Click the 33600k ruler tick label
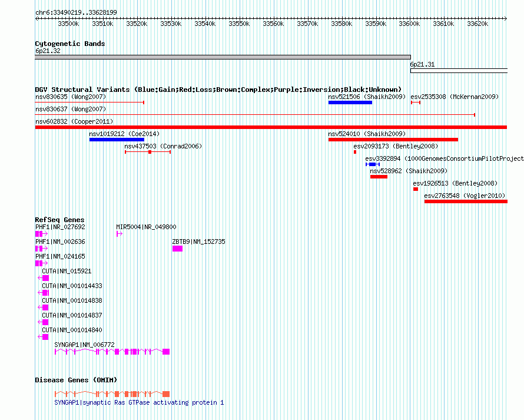The width and height of the screenshot is (524, 420). 409,24
